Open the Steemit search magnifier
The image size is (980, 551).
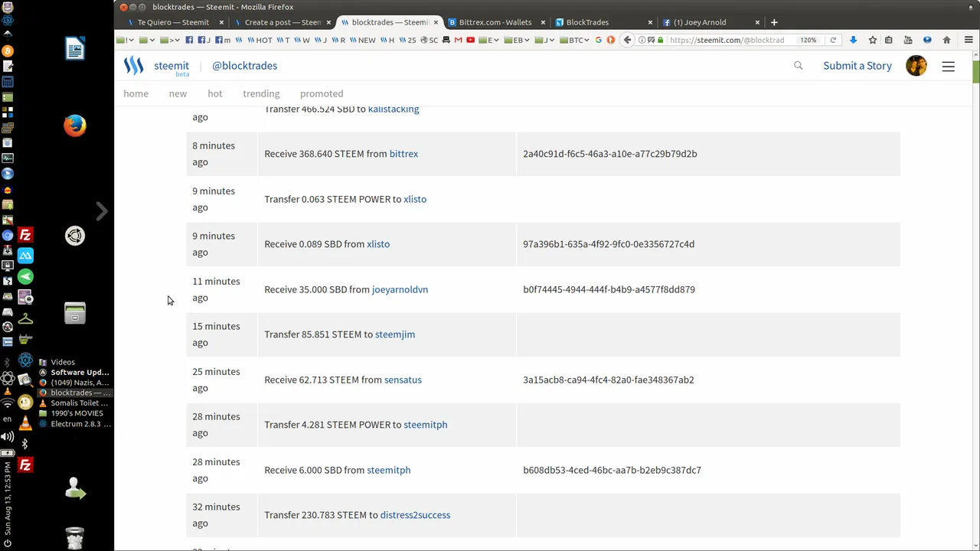798,66
